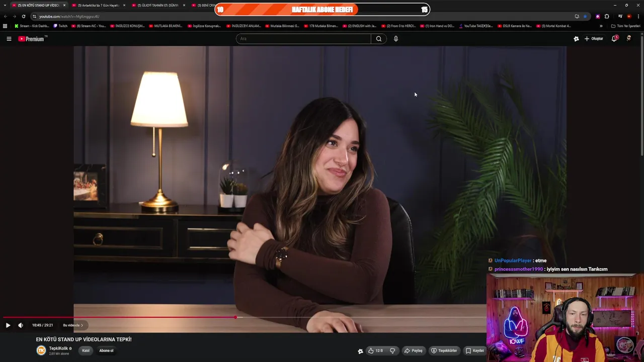Click the purple extension icon in toolbar
Viewport: 644px width, 362px height.
598,16
